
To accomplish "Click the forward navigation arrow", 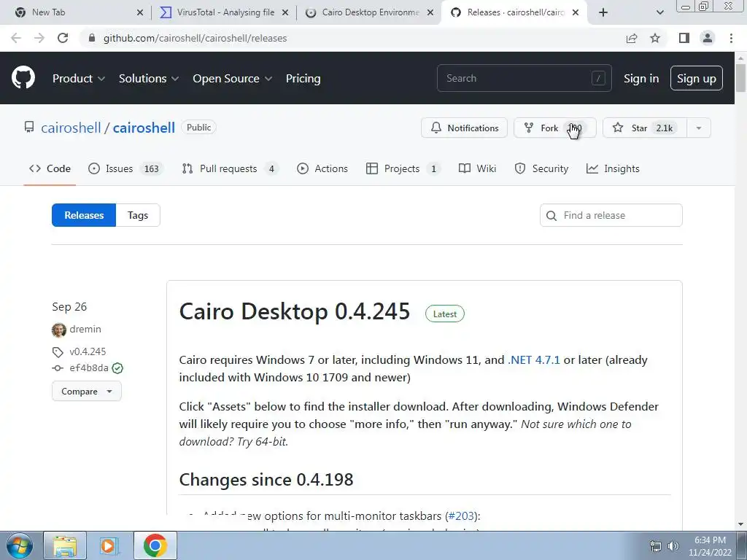I will pyautogui.click(x=39, y=38).
